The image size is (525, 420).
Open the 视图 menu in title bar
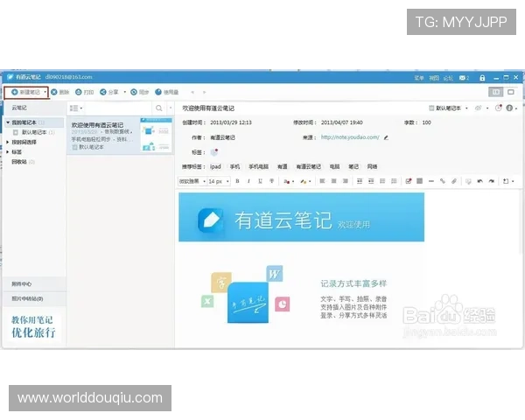[434, 78]
